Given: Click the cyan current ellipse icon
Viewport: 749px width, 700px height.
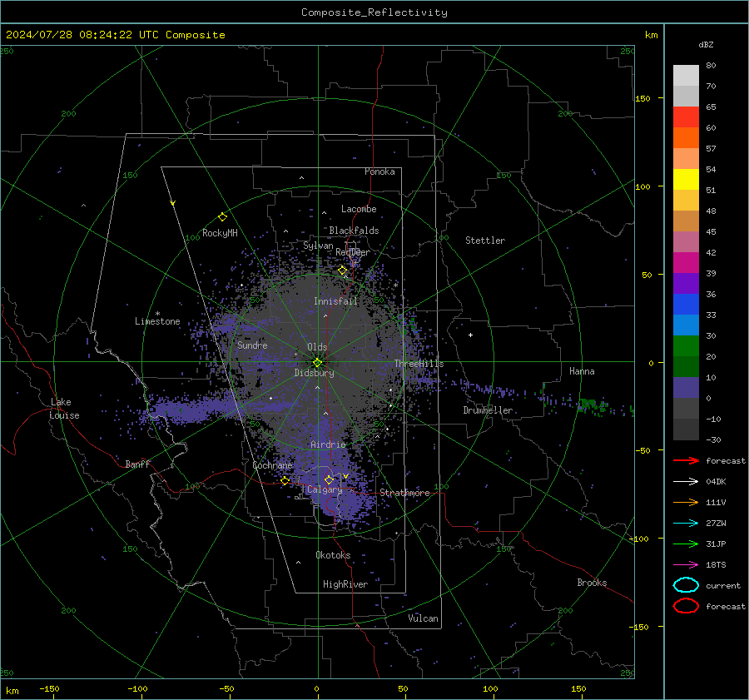Looking at the screenshot, I should [x=686, y=585].
